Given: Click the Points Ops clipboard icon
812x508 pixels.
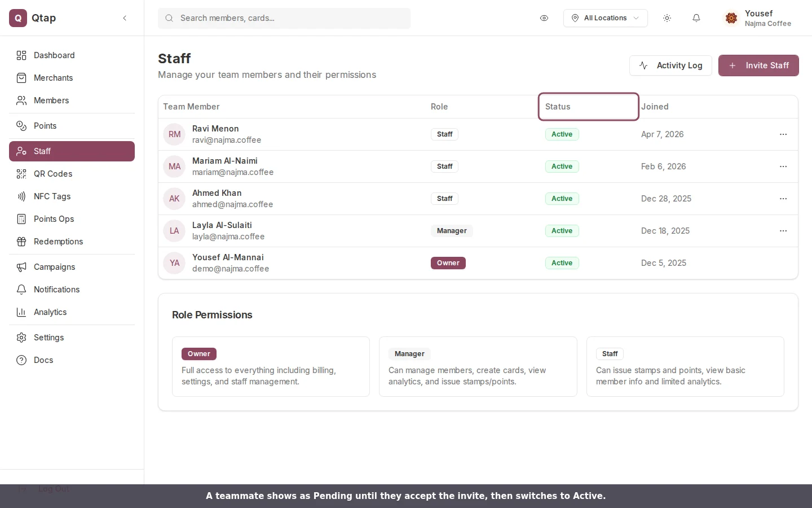Looking at the screenshot, I should pyautogui.click(x=21, y=219).
